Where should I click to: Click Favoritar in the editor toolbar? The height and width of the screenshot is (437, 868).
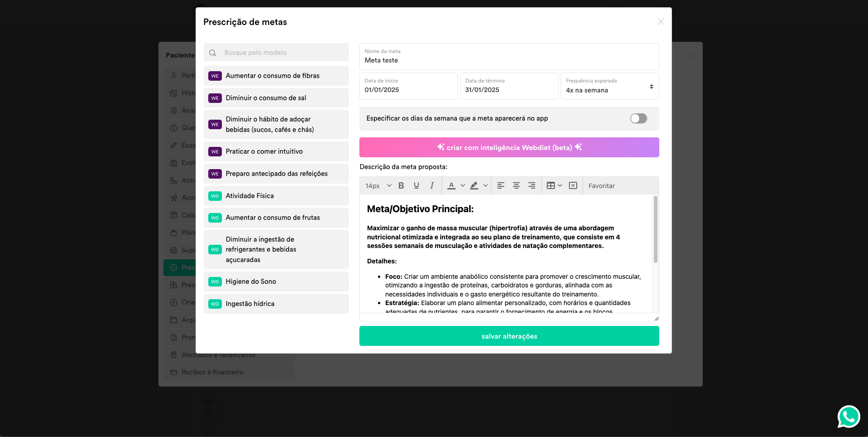(602, 186)
